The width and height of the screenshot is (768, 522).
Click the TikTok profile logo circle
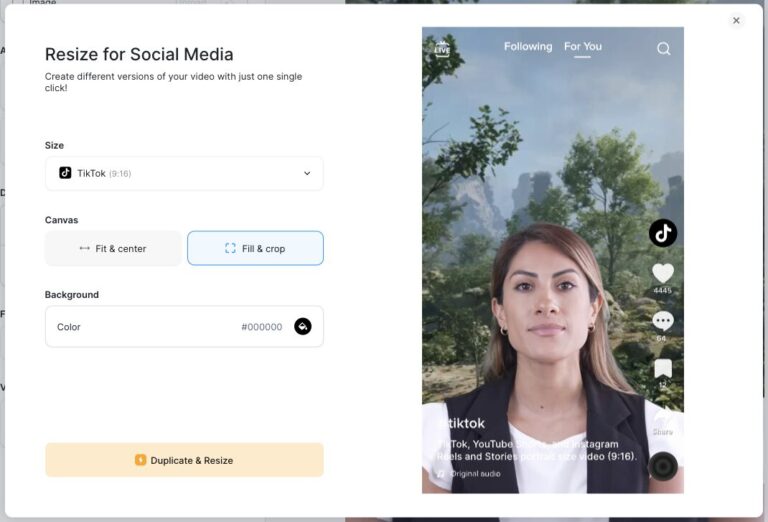click(x=662, y=233)
